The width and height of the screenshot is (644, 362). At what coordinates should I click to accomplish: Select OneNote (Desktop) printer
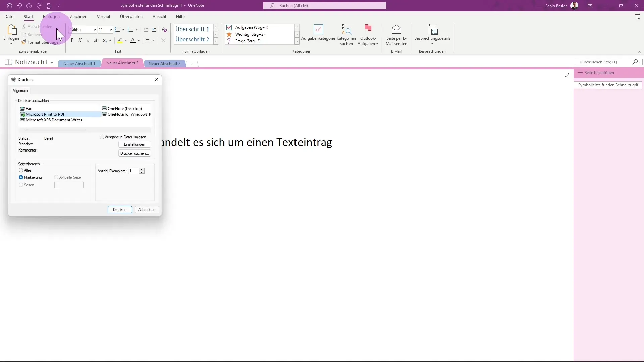coord(122,109)
